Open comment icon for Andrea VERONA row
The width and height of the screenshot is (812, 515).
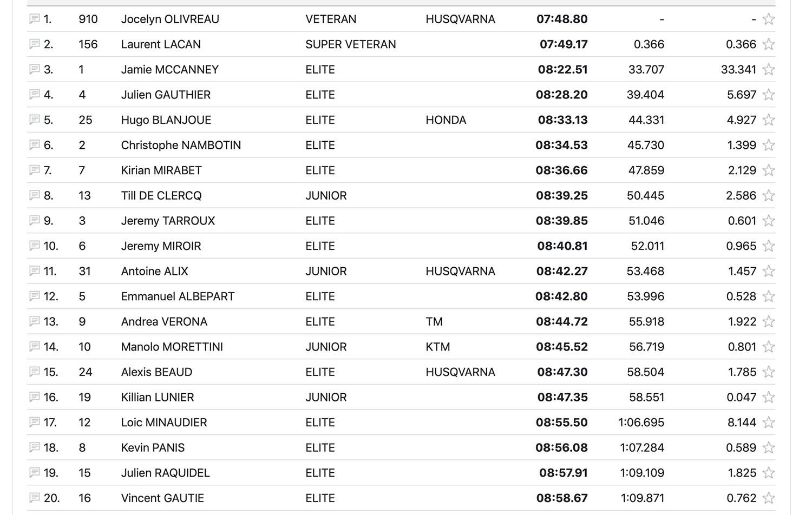click(34, 321)
